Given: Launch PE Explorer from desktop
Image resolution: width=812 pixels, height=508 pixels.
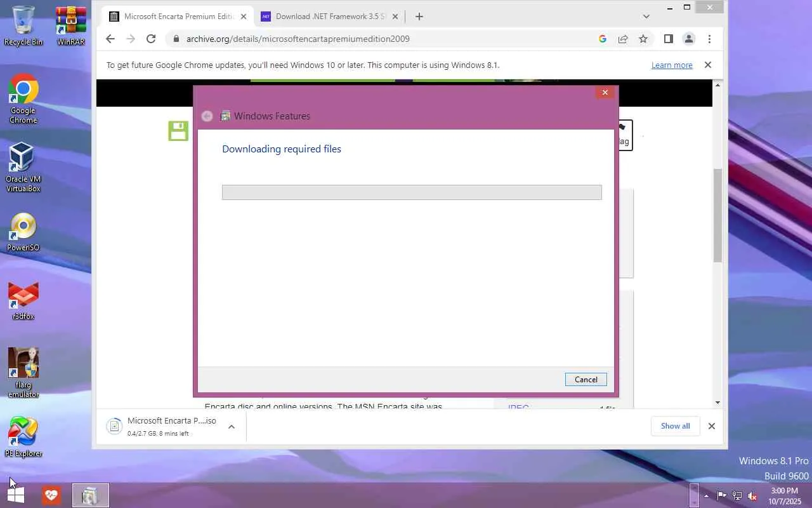Looking at the screenshot, I should (23, 438).
